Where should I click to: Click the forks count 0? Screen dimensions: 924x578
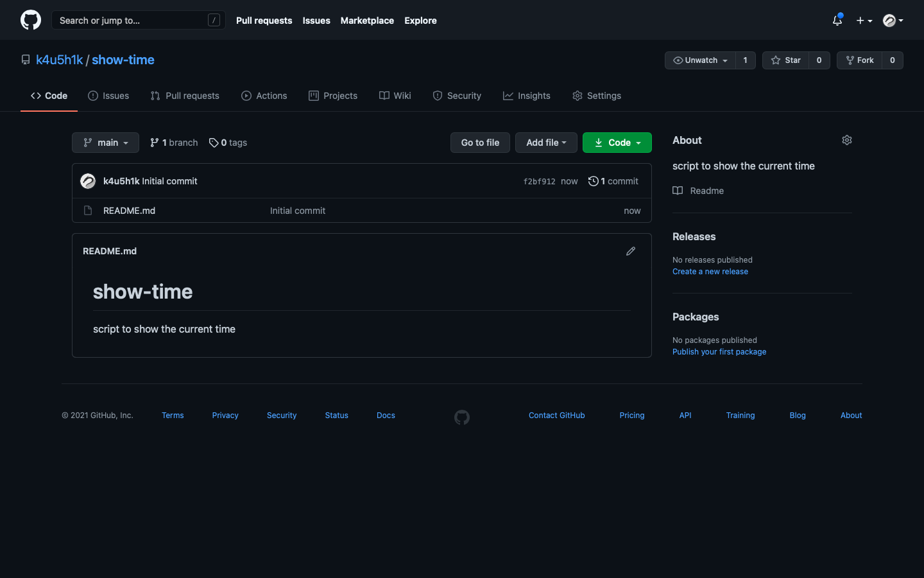coord(893,60)
